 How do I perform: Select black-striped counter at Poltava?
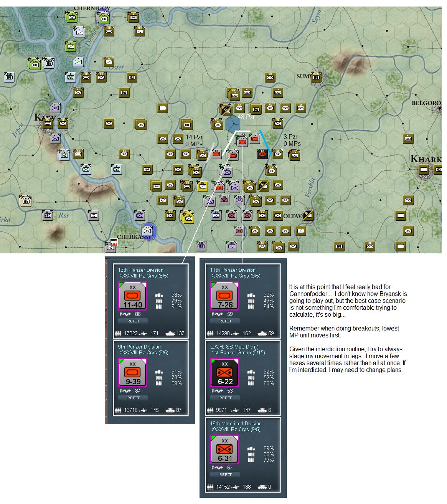click(308, 215)
